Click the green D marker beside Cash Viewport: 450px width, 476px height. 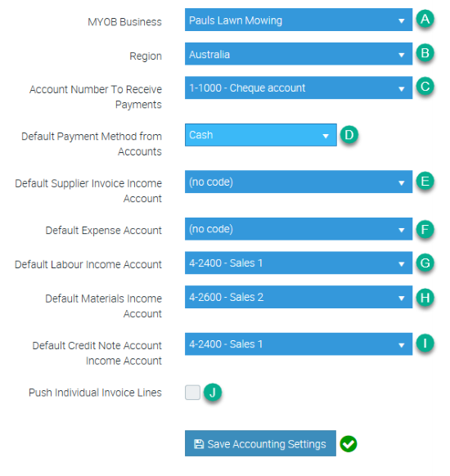point(349,134)
